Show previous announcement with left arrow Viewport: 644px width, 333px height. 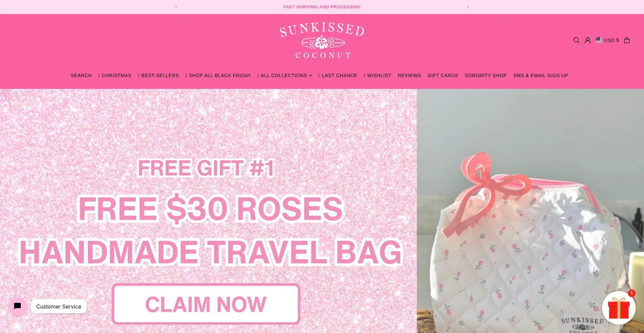176,7
